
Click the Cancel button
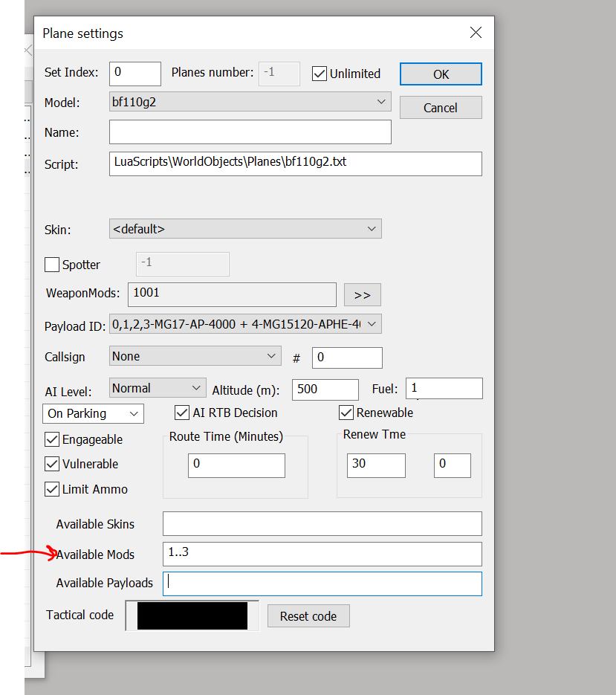(x=440, y=108)
